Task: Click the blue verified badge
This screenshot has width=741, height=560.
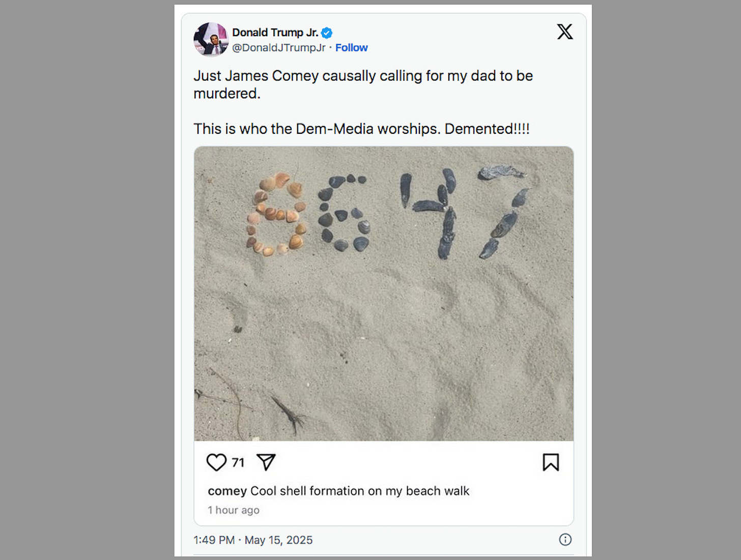Action: [x=327, y=33]
